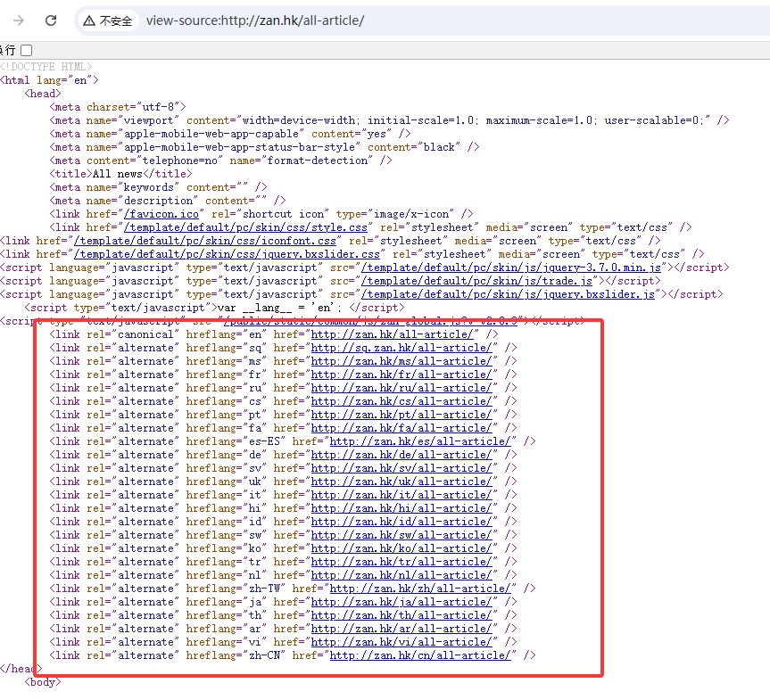This screenshot has width=770, height=700.
Task: Open the zan.hk/id/all-article link
Action: 402,522
